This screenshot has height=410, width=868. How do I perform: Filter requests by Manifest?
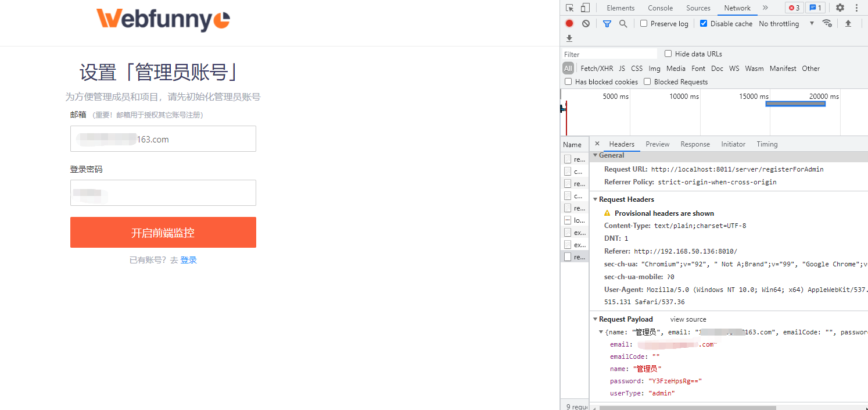click(x=783, y=68)
